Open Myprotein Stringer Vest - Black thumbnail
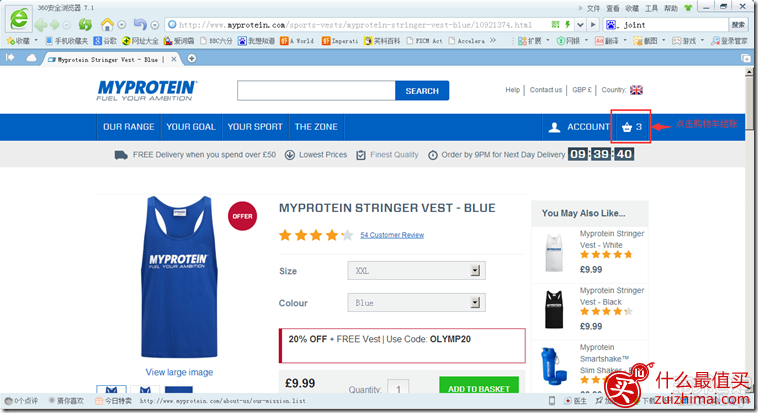 click(x=554, y=310)
